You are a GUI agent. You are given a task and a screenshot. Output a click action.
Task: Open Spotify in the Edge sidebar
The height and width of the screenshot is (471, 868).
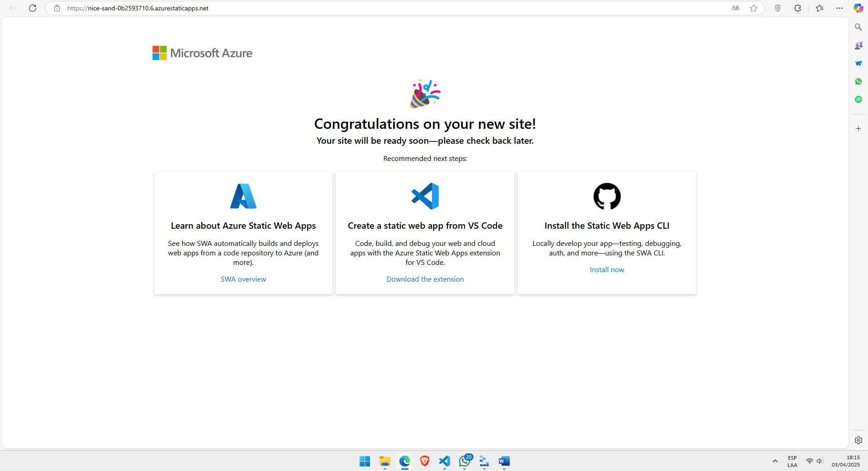click(858, 99)
